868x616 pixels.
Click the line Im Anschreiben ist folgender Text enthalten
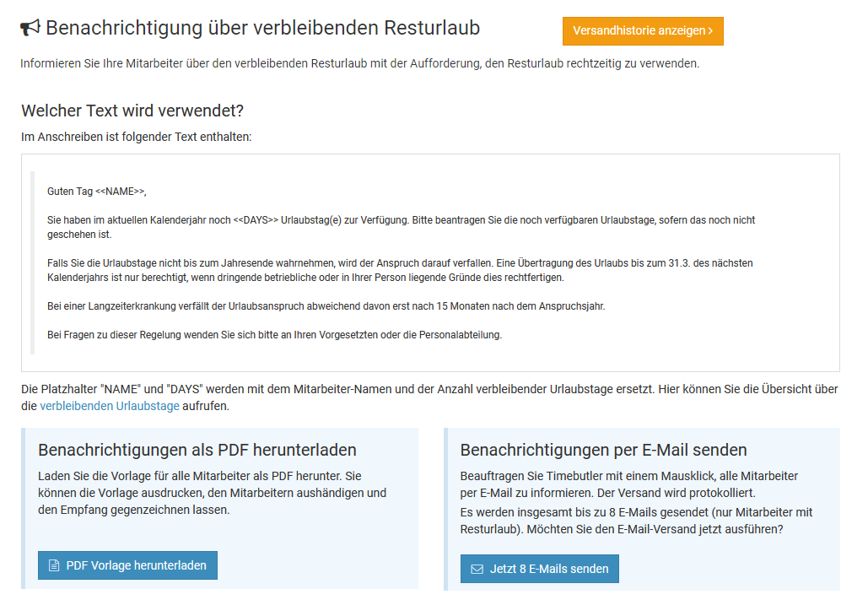(x=136, y=137)
